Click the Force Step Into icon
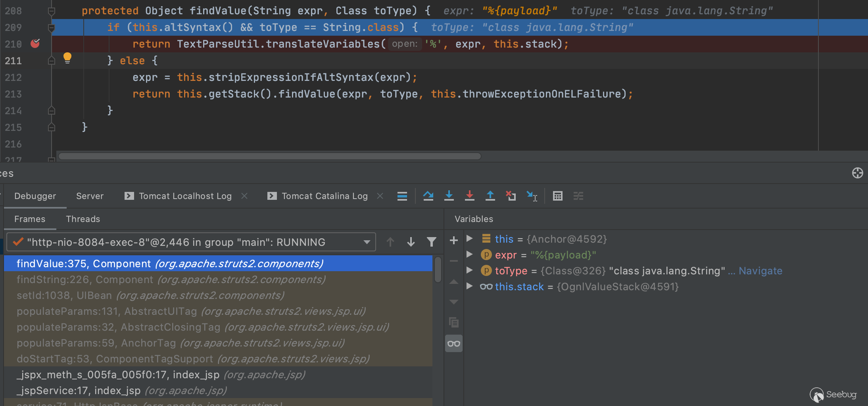 point(469,196)
